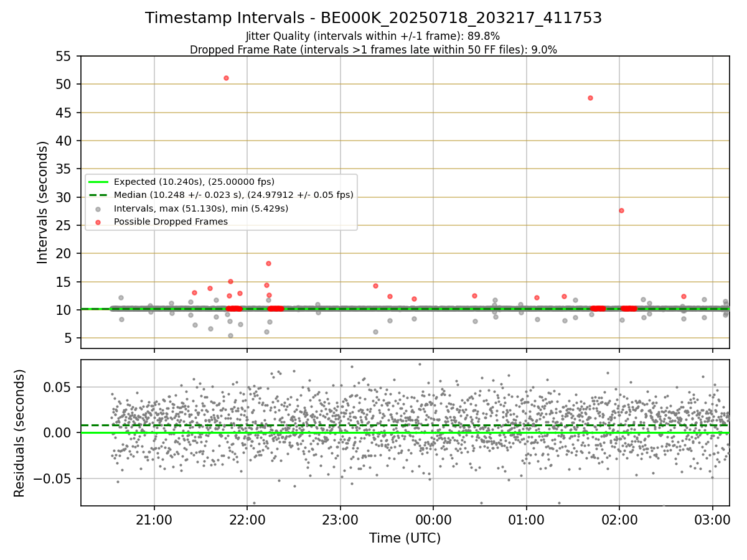Click the 'Median (10.248 +/- 0.023 s)' legend entry
747x560 pixels.
(233, 195)
